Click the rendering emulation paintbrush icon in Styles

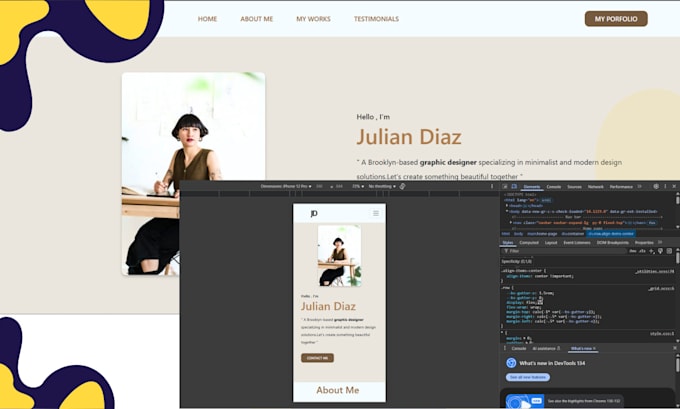pos(660,251)
